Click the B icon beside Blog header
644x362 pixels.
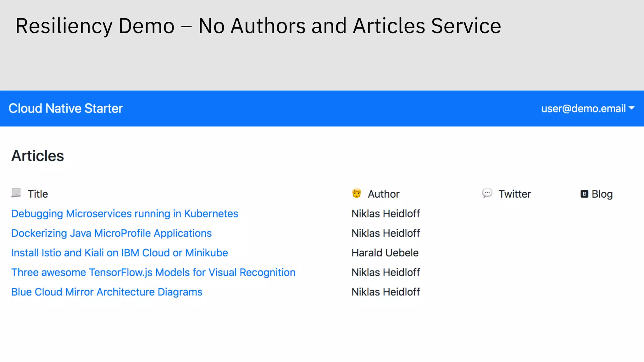click(x=584, y=194)
